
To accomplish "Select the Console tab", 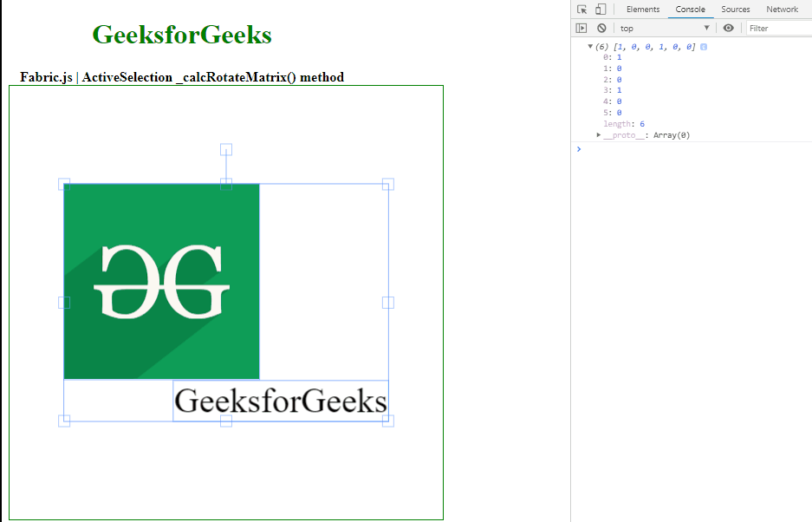I will point(690,9).
